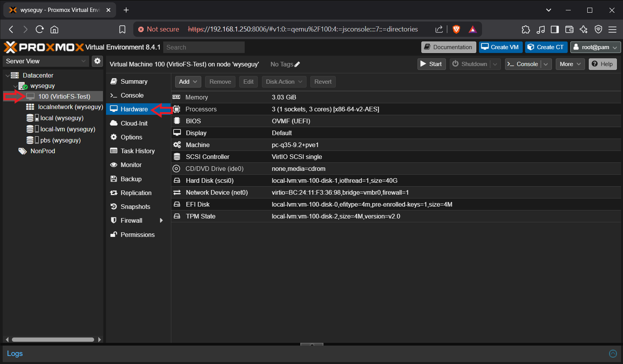Open the Snapshots tab
This screenshot has width=623, height=364.
[x=138, y=207]
